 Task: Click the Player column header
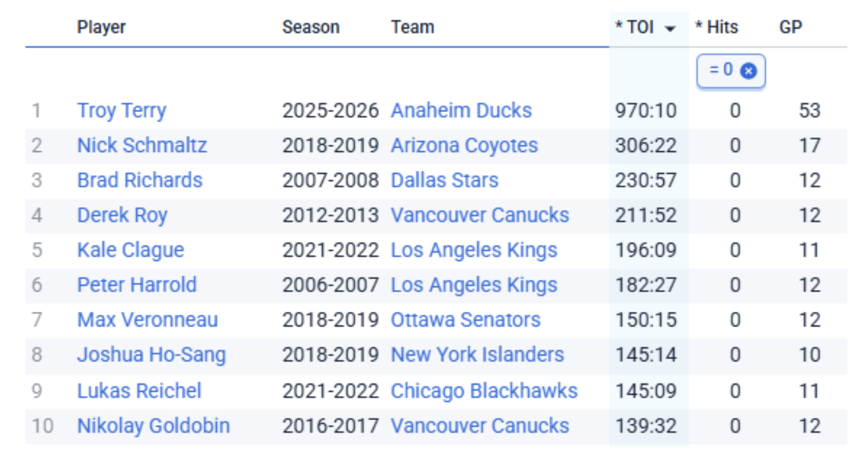point(101,27)
